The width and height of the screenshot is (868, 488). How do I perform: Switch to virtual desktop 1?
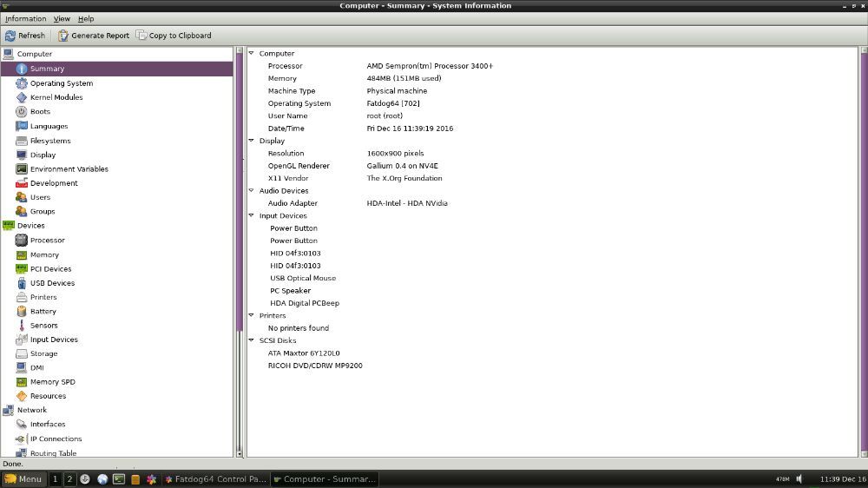(x=56, y=479)
